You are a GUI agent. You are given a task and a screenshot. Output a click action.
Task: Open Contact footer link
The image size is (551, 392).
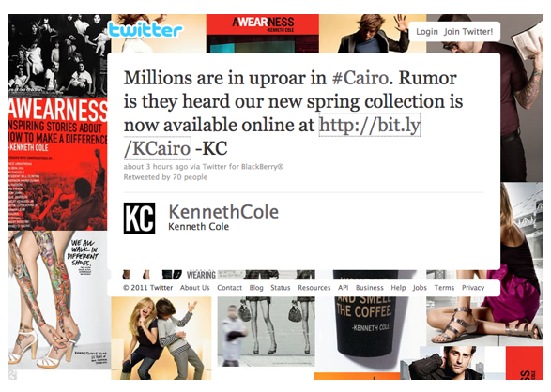(x=229, y=288)
